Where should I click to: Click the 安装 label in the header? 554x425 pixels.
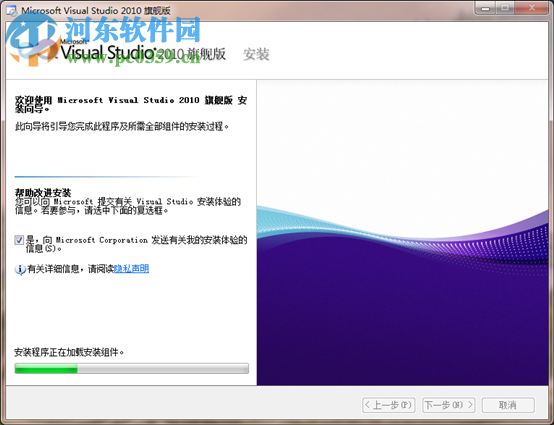[x=256, y=54]
